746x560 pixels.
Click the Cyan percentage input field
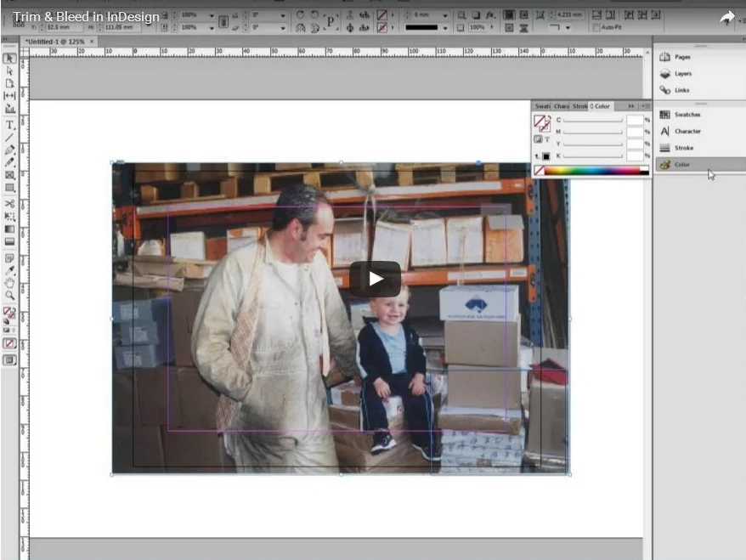pos(635,120)
